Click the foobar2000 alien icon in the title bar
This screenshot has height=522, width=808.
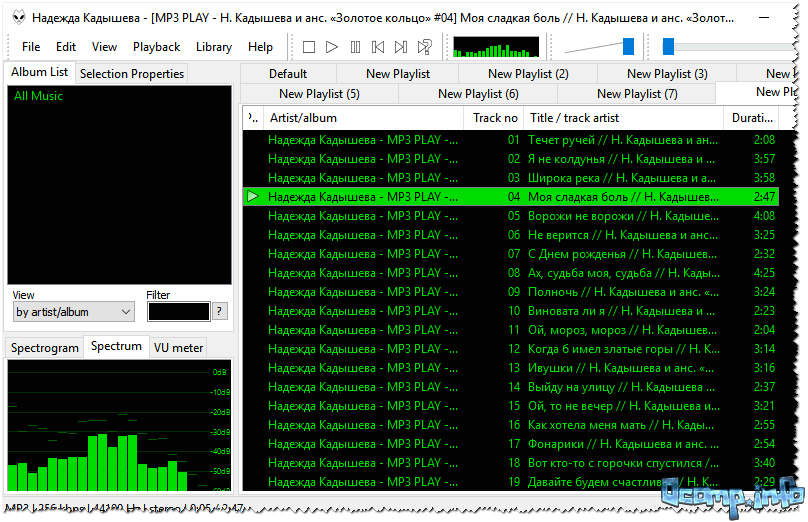(16, 18)
